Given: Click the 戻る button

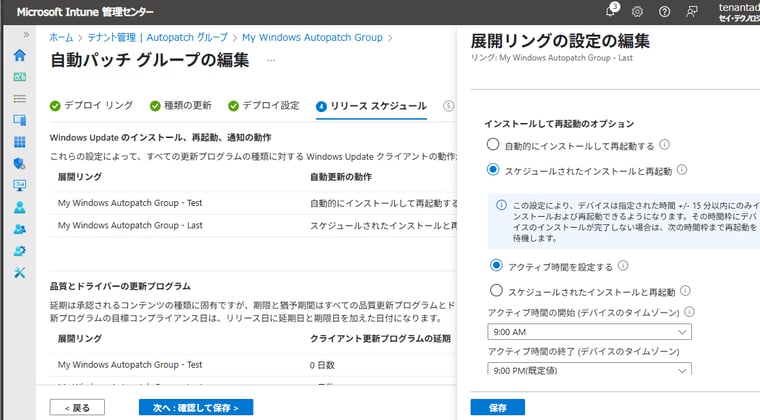Looking at the screenshot, I should pyautogui.click(x=77, y=407).
